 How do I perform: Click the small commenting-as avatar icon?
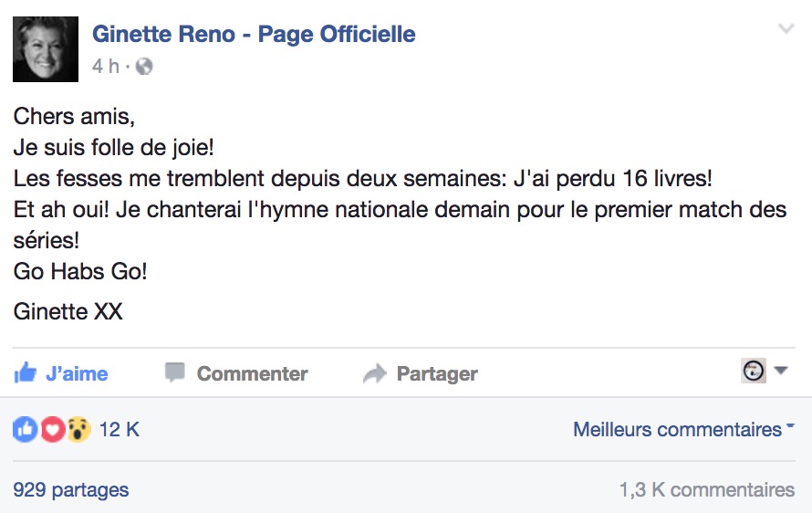[754, 371]
